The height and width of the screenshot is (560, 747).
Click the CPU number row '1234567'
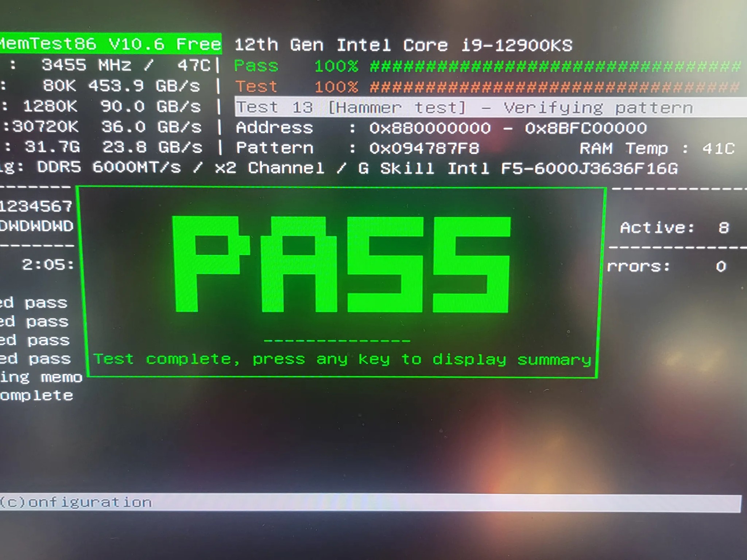36,206
